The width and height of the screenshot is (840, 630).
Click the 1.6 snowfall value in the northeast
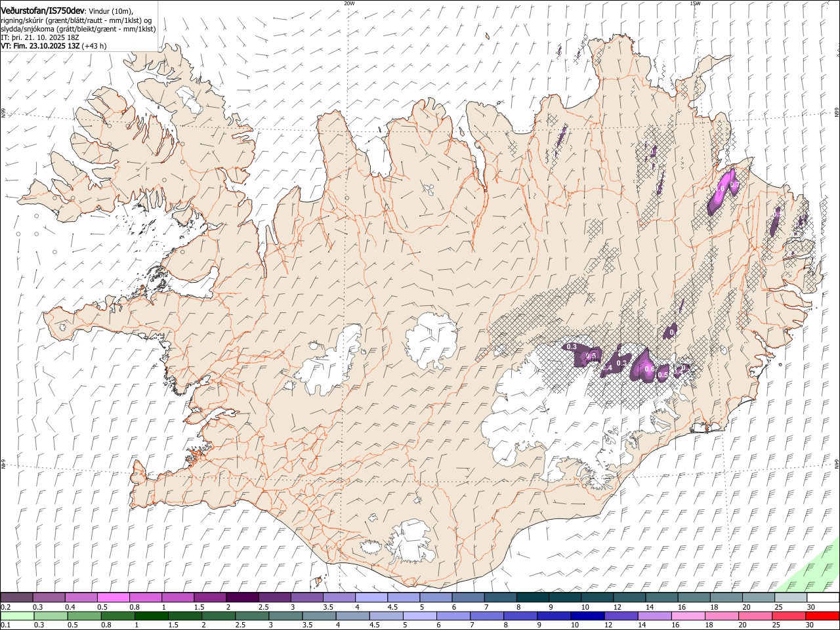click(x=719, y=189)
